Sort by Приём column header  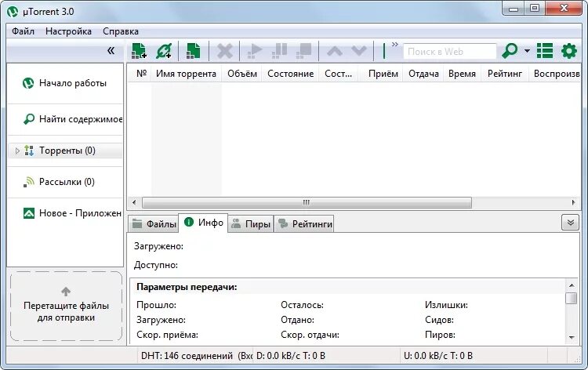pos(381,74)
